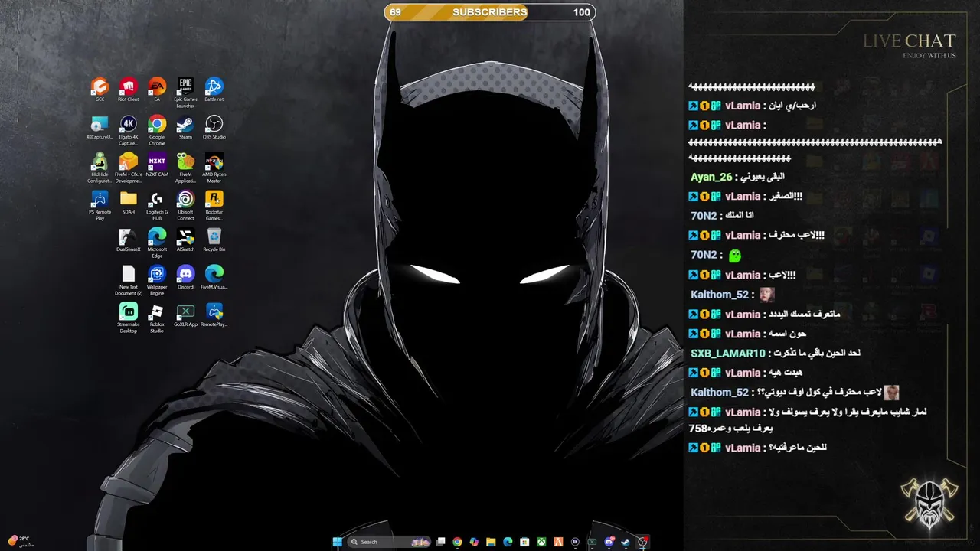Select the FiveM.Visua... desktop icon

214,277
